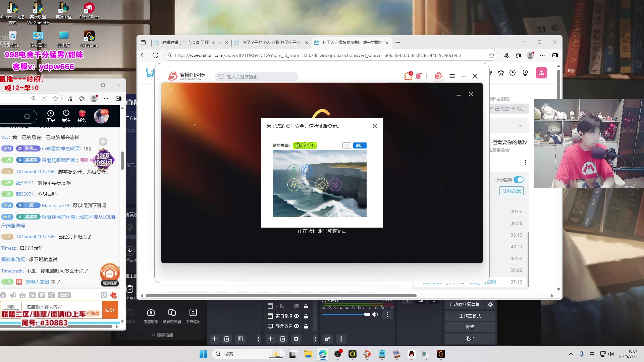This screenshot has height=362, width=644.
Task: Click the purple double-chevron captcha symbol
Action: pos(335,184)
